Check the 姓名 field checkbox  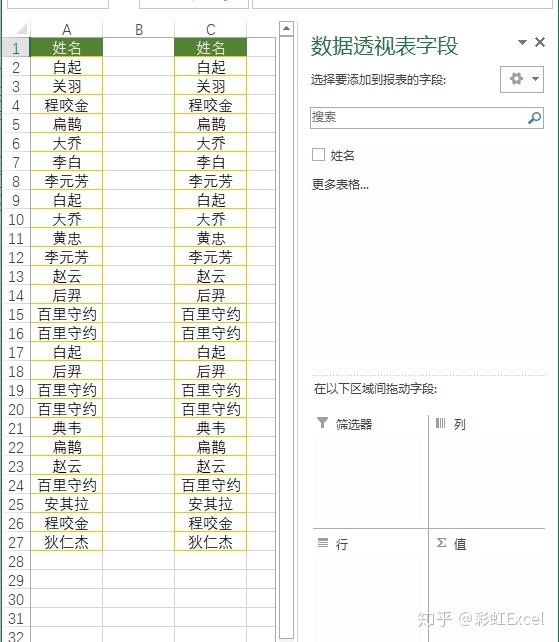pyautogui.click(x=318, y=155)
